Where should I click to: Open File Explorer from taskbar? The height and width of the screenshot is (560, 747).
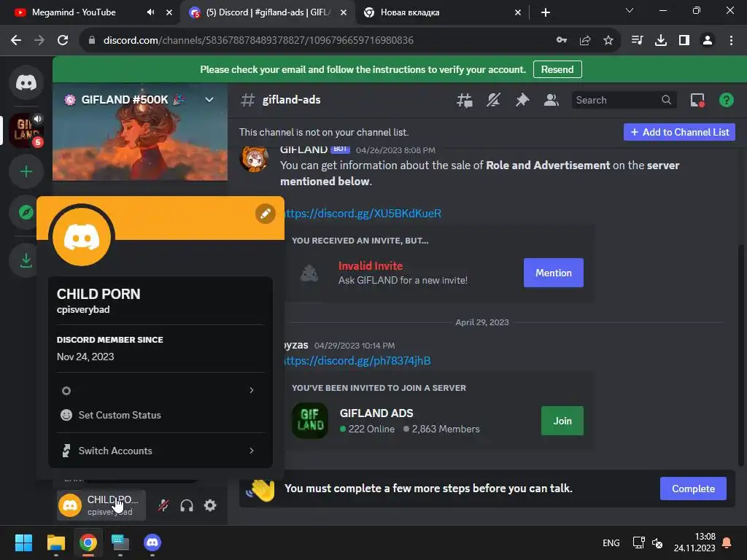(55, 542)
